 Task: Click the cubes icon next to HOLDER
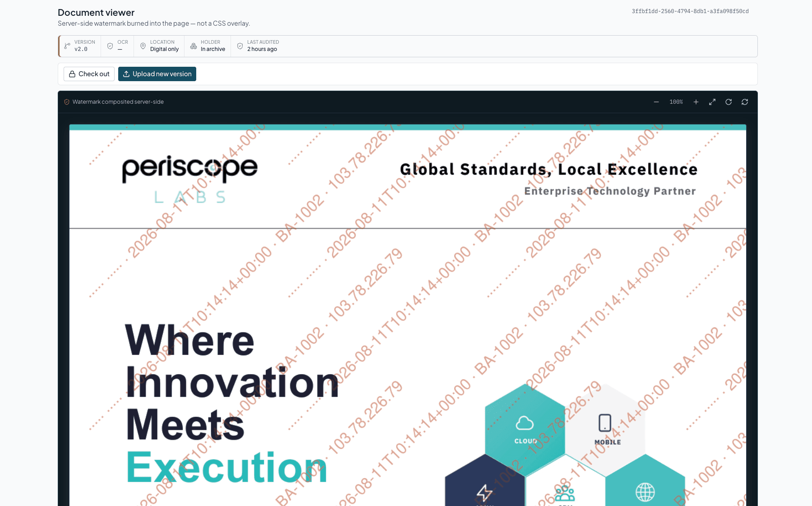[194, 46]
